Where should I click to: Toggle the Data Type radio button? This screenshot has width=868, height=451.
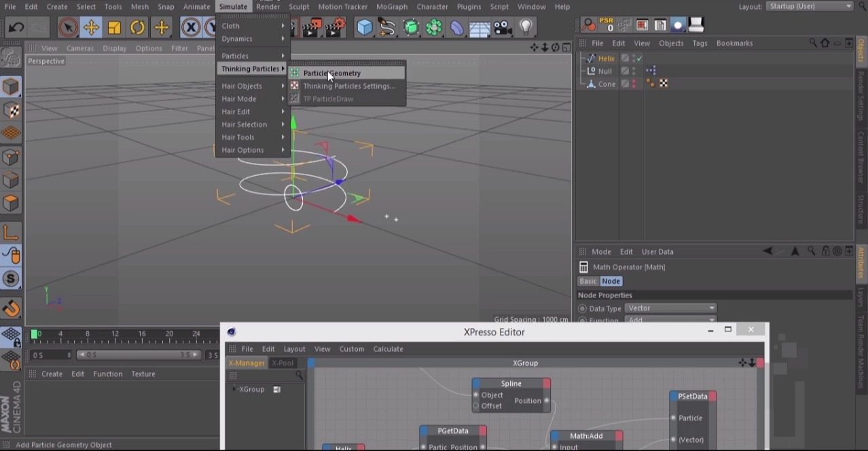[582, 308]
